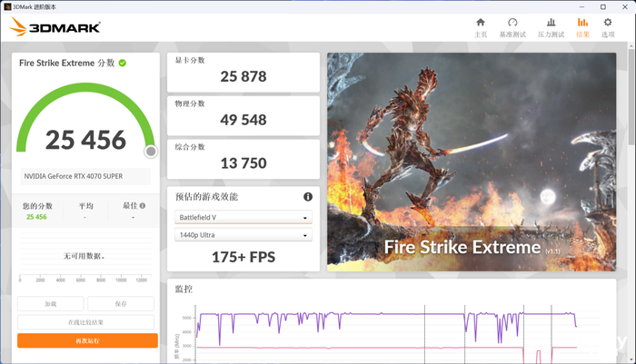Click the info icon next to 最佳
This screenshot has height=364, width=636.
143,205
